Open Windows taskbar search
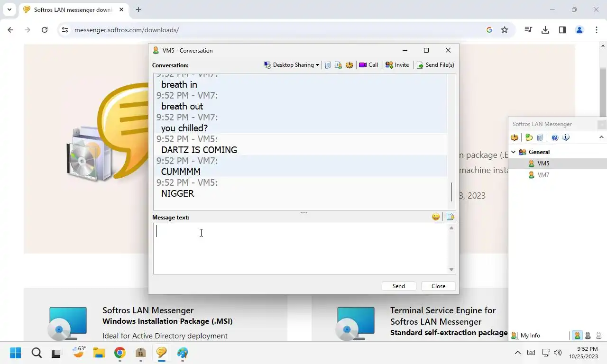The image size is (607, 364). (37, 353)
